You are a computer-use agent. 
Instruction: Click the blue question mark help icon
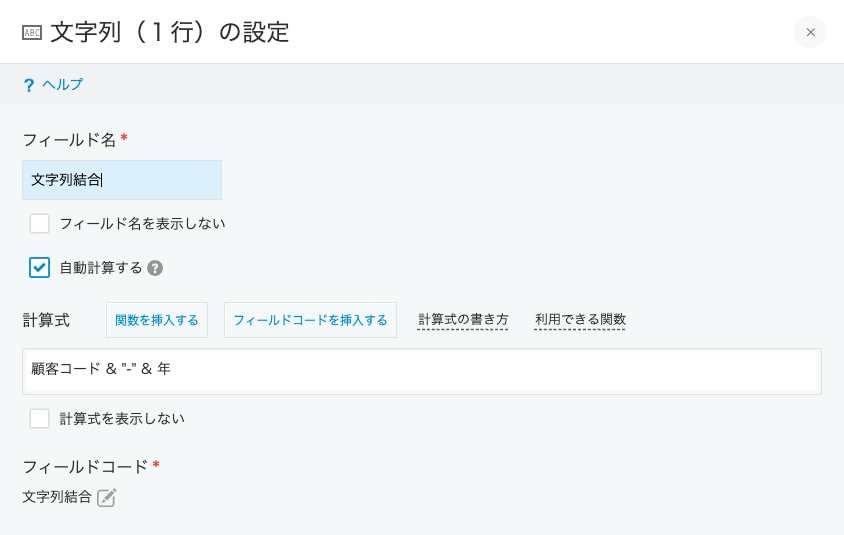pyautogui.click(x=29, y=85)
